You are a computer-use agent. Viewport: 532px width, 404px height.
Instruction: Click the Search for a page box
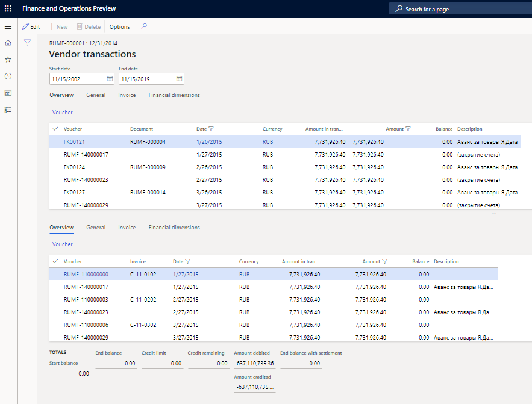460,8
